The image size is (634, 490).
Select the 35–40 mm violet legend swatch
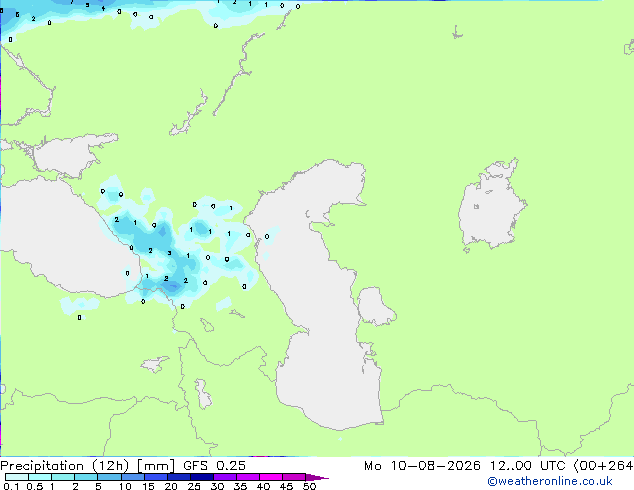pyautogui.click(x=247, y=477)
